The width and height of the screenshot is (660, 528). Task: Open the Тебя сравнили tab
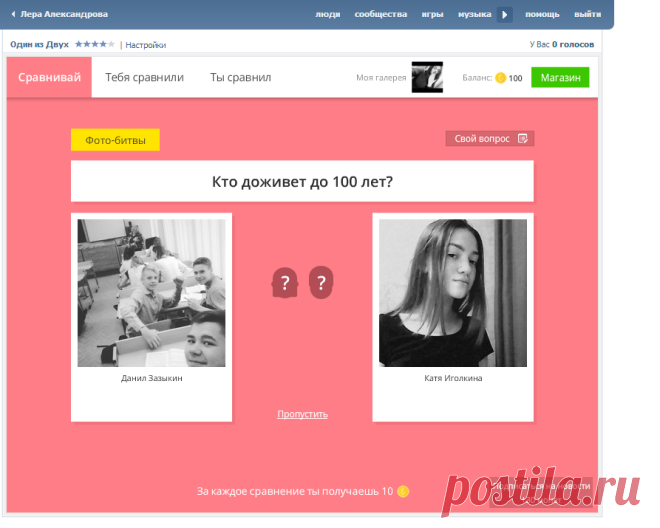pos(144,77)
